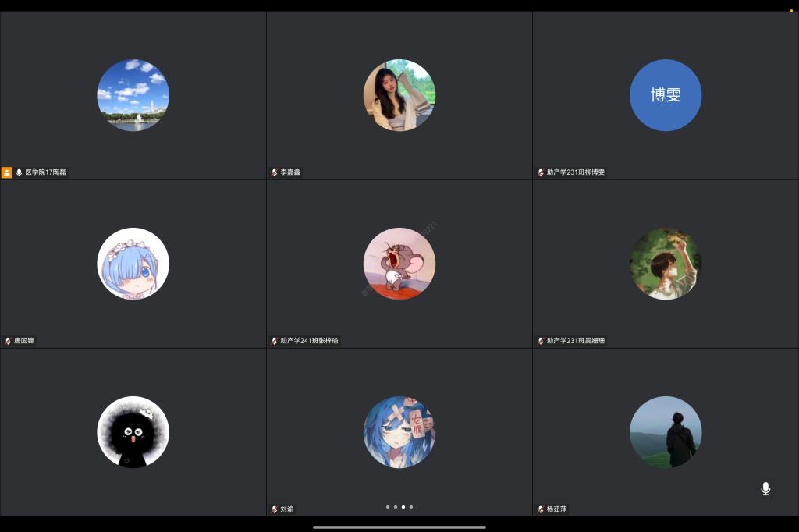This screenshot has width=799, height=532.
Task: Open the Jerry mouse cartoon avatar tile
Action: 399,264
